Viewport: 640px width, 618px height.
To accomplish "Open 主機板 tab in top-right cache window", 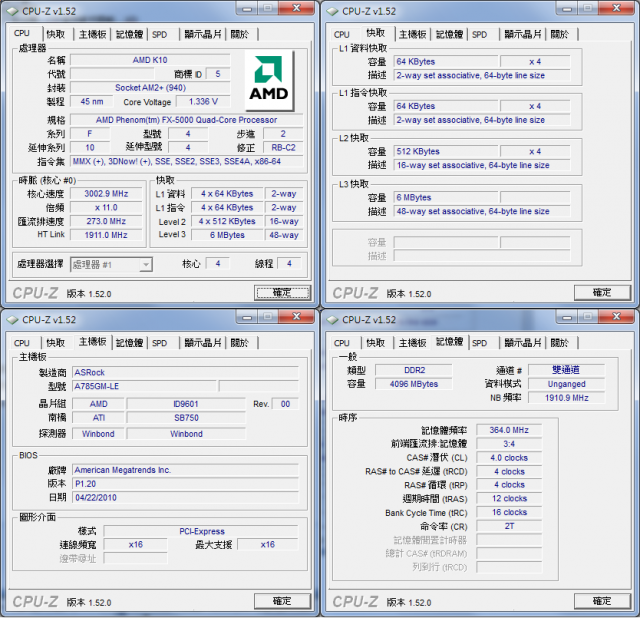I will point(413,34).
